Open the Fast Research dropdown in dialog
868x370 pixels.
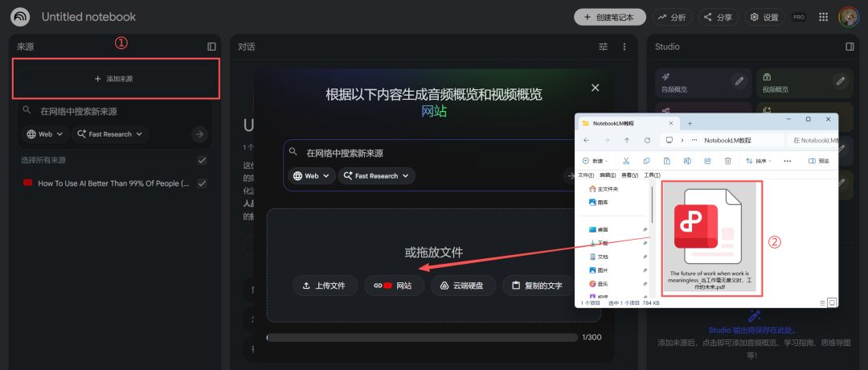376,175
